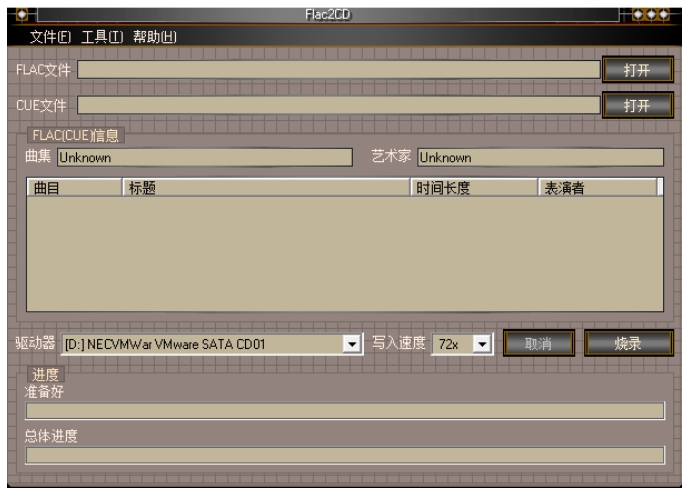689x495 pixels.
Task: Expand the 写入速度 72x speed dropdown
Action: (483, 344)
